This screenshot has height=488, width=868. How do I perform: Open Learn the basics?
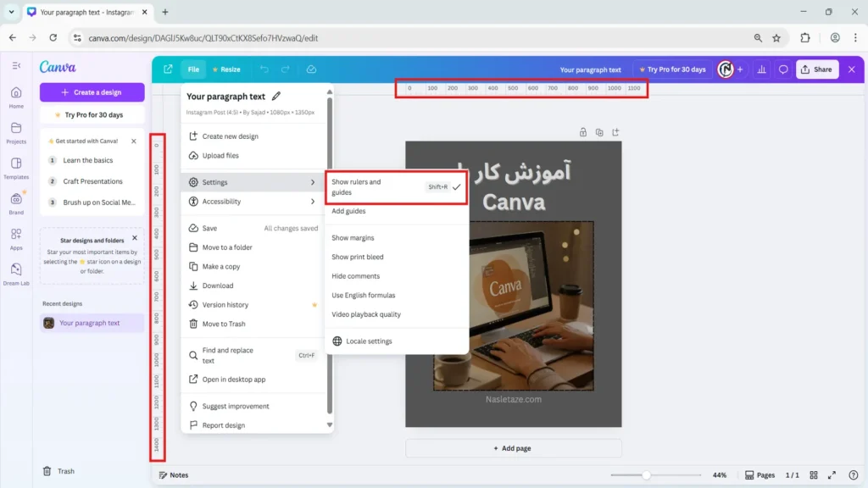pyautogui.click(x=92, y=160)
